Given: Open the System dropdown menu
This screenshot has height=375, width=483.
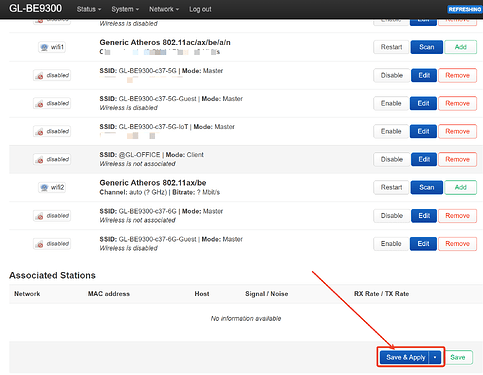Looking at the screenshot, I should pyautogui.click(x=125, y=9).
